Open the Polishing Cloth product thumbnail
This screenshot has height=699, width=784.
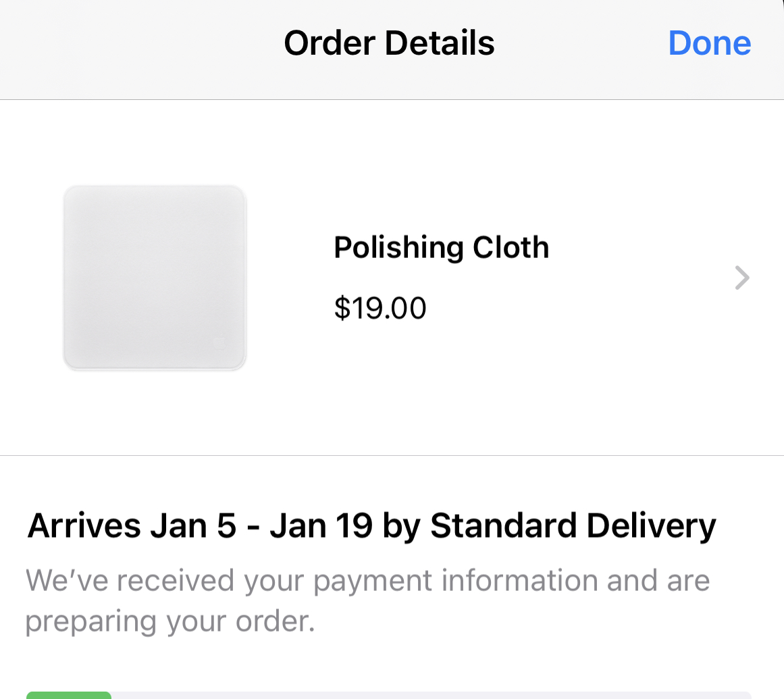(155, 278)
